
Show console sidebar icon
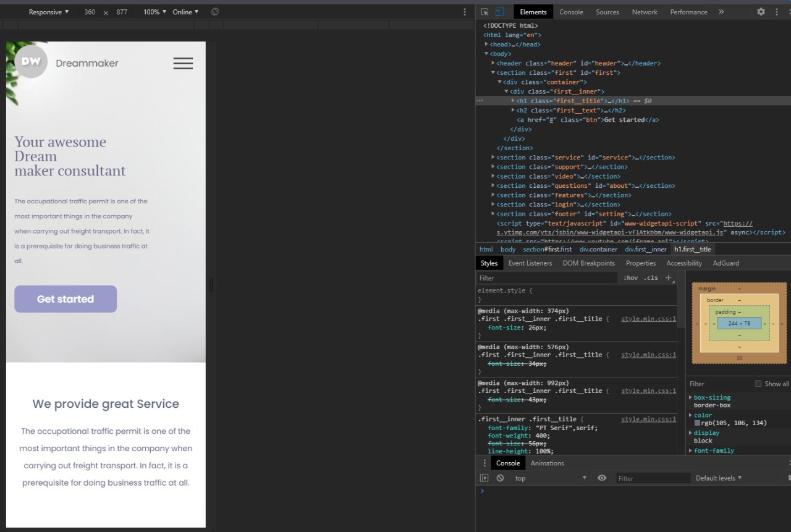click(x=484, y=478)
